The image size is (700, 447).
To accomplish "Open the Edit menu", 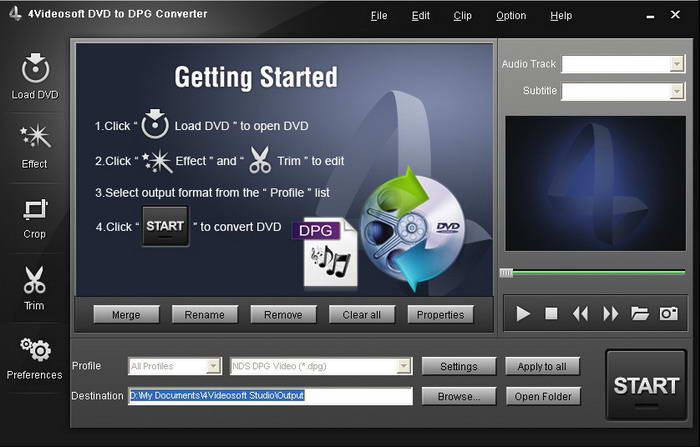I will coord(421,16).
